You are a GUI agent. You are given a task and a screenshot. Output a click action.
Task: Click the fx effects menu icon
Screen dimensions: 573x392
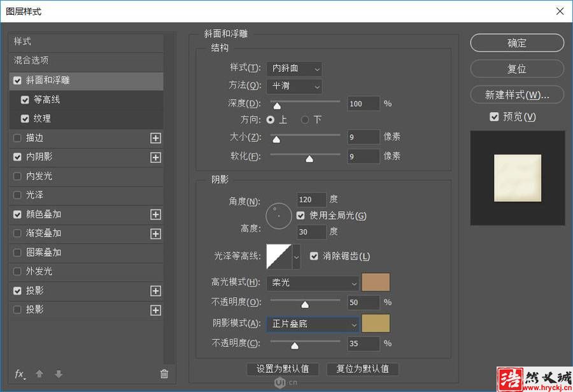[x=20, y=374]
